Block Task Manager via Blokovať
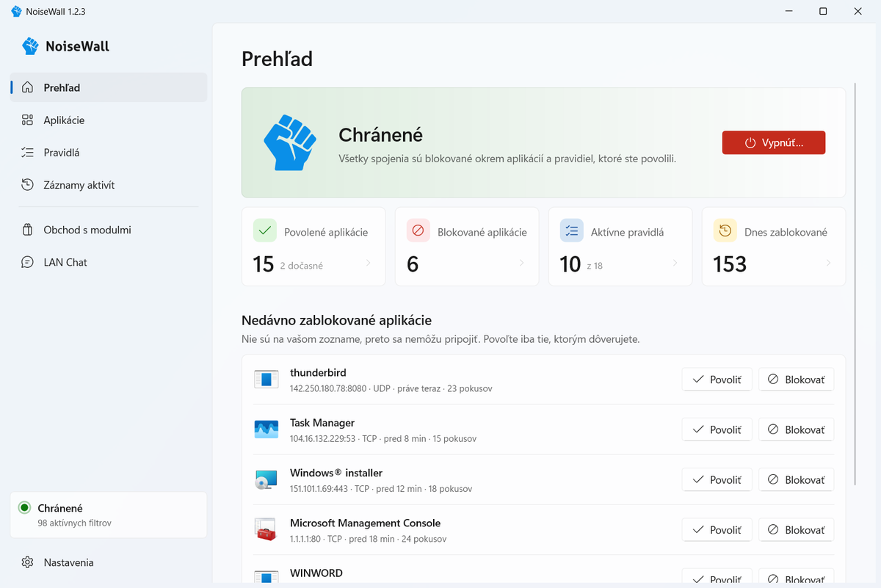The height and width of the screenshot is (588, 881). point(797,429)
